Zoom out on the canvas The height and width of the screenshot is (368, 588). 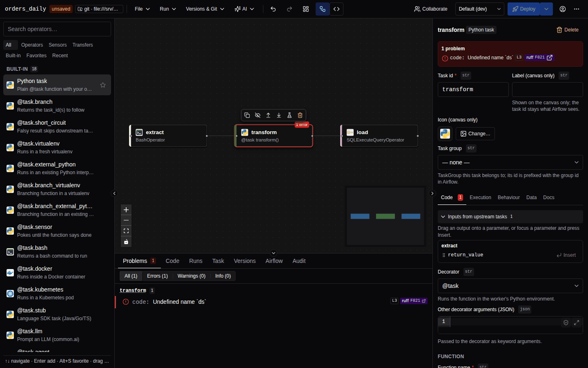coord(126,220)
